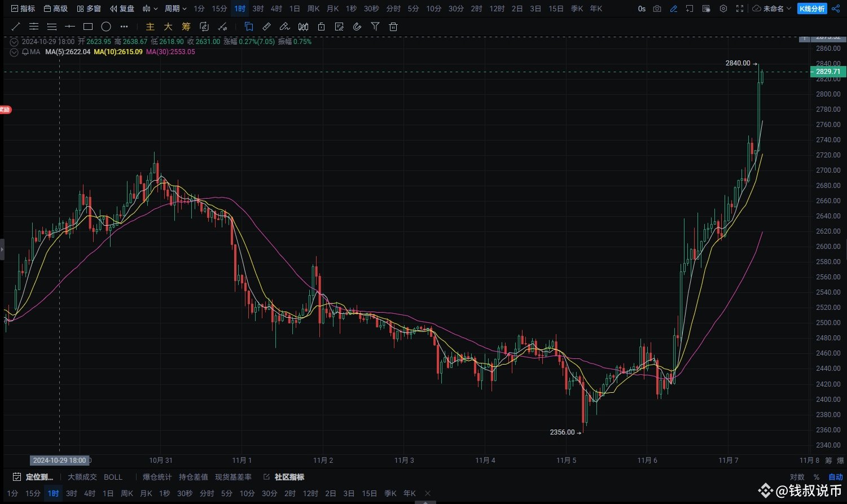Viewport: 847px width, 504px height.
Task: Toggle 自动 auto scale
Action: (835, 477)
